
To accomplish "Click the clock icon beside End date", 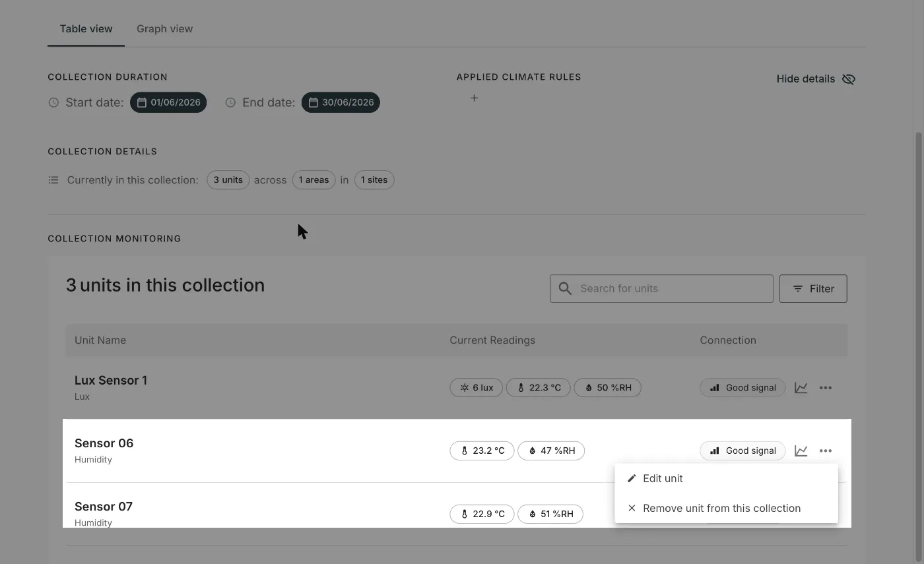I will click(230, 102).
